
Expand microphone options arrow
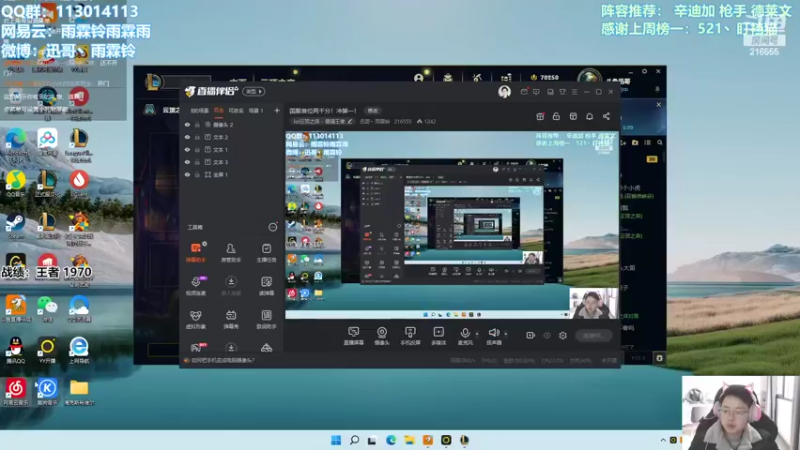[x=477, y=334]
